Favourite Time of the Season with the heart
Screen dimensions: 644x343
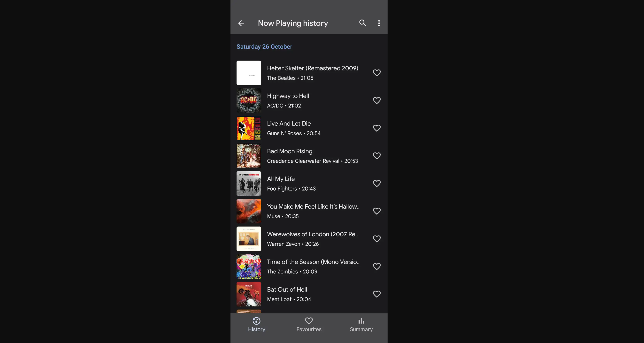[377, 267]
